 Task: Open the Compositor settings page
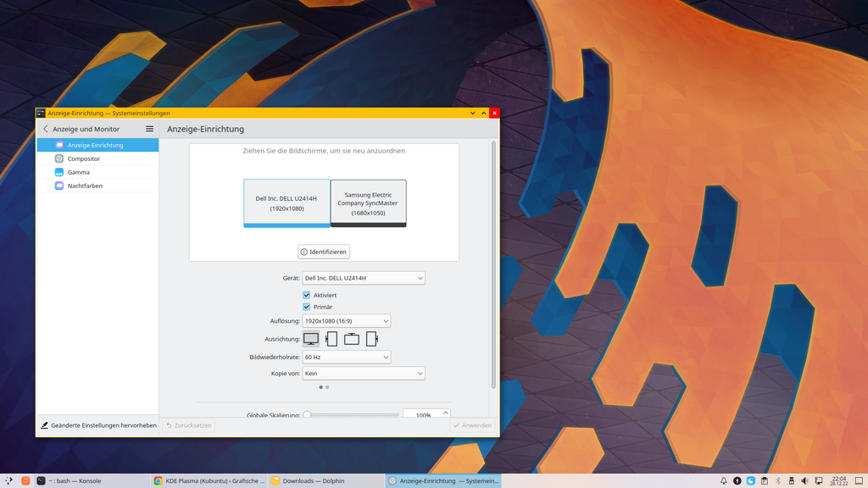[x=84, y=158]
